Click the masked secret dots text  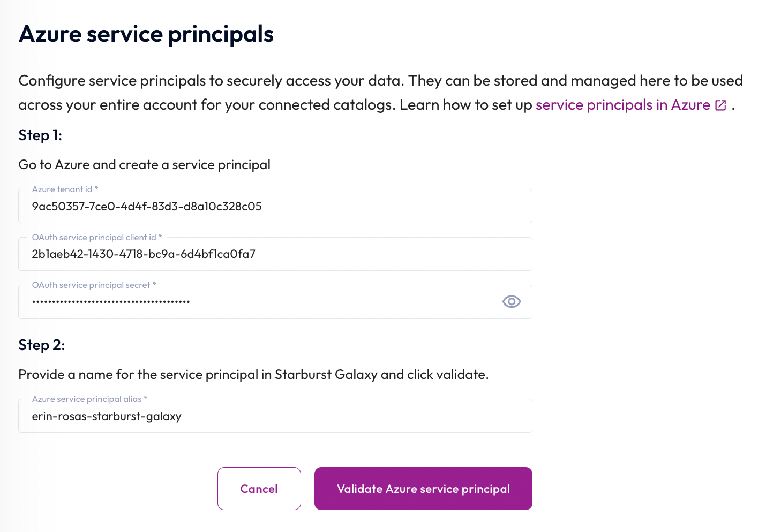(x=110, y=301)
